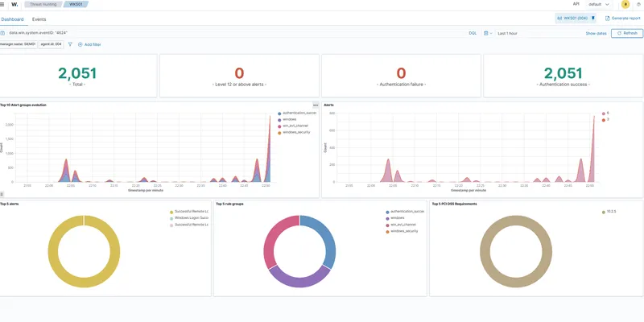Screen dimensions: 644x322
Task: Open the hamburger navigation menu
Action: [x=2, y=5]
